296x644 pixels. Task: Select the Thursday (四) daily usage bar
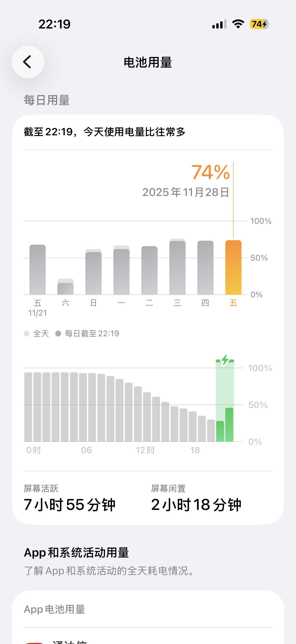tap(205, 268)
